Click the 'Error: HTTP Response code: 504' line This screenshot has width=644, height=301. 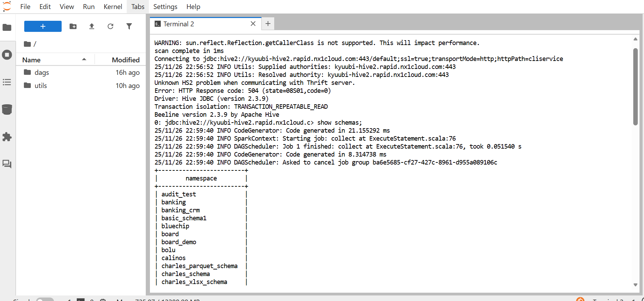(243, 91)
